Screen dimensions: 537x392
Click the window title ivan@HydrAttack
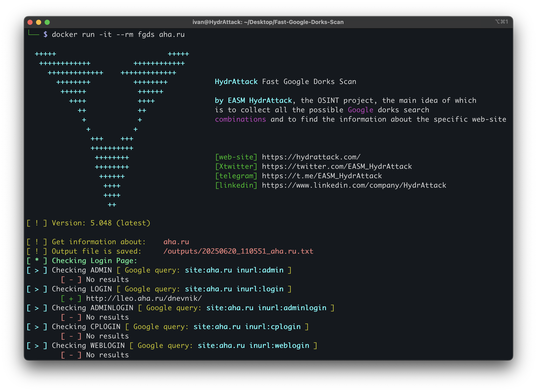pos(268,22)
